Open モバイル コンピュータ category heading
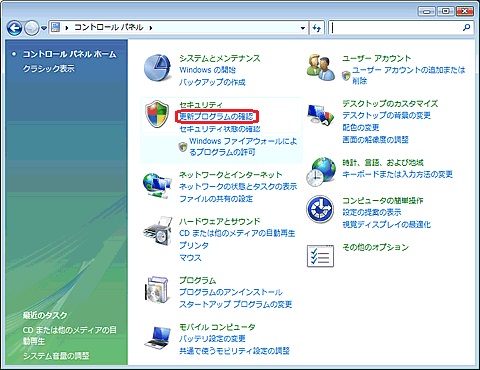480x370 pixels. [217, 327]
